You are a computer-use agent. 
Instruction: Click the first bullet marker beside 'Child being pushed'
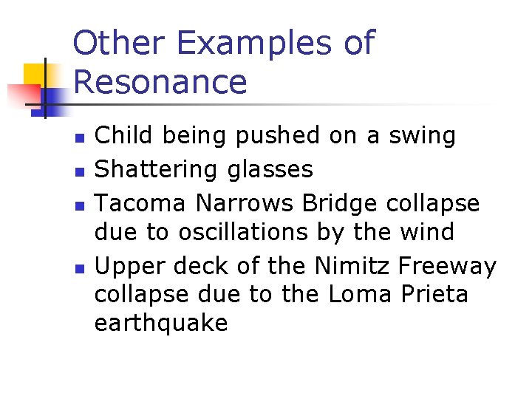pos(86,138)
